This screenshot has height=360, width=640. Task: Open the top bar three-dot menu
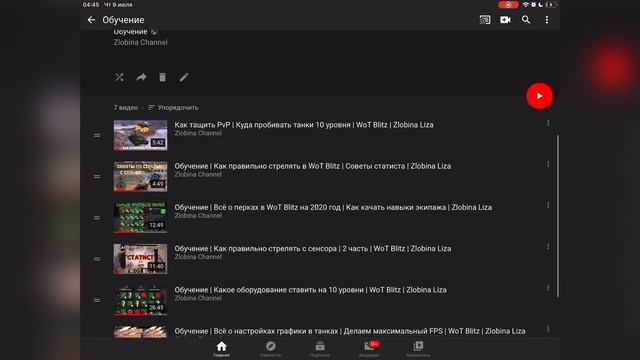(547, 20)
